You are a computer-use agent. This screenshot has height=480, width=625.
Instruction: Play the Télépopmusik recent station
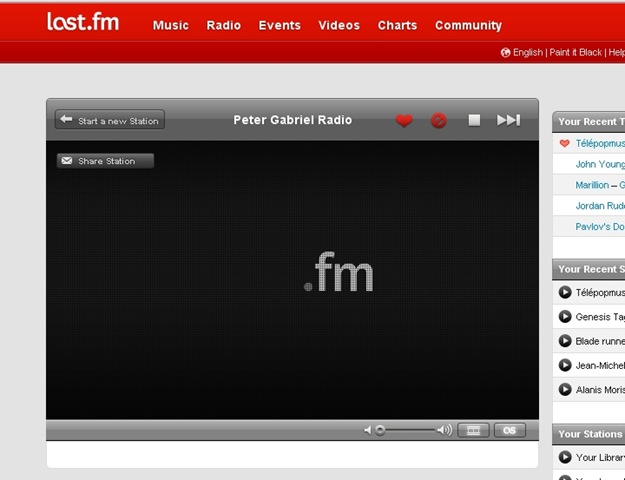565,292
